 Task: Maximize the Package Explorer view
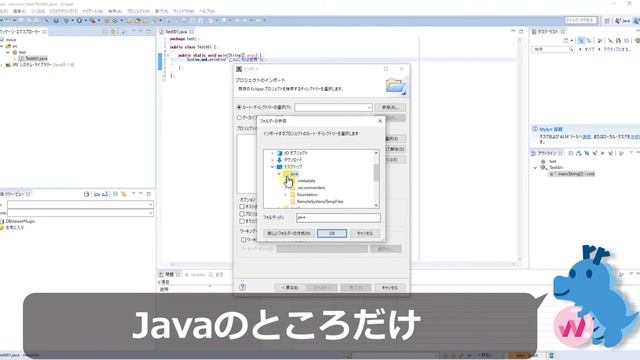[149, 31]
